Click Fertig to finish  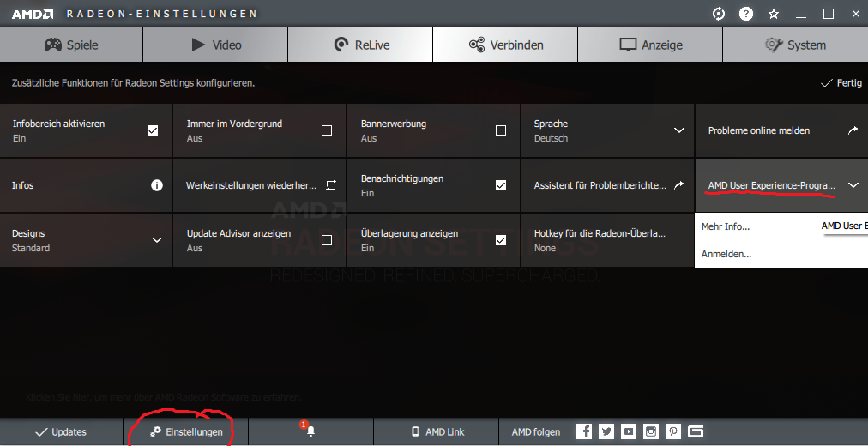point(841,83)
